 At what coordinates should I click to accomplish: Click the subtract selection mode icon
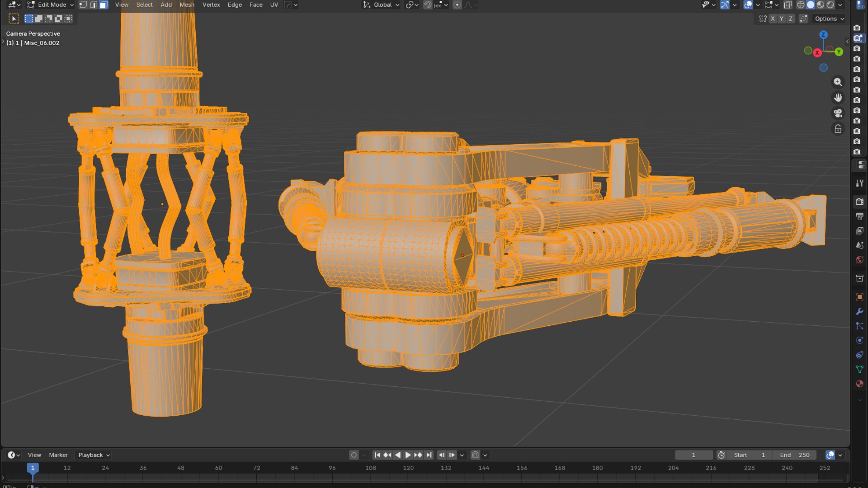point(49,19)
